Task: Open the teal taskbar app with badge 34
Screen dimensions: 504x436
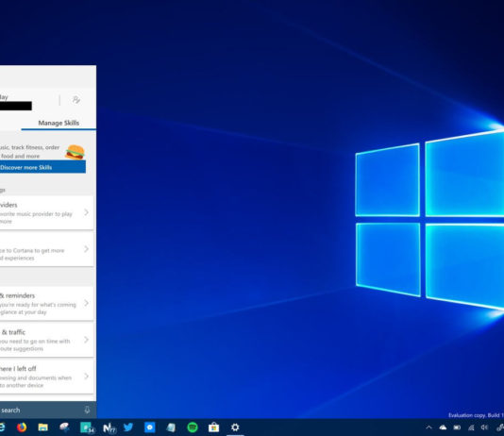Action: [87, 428]
